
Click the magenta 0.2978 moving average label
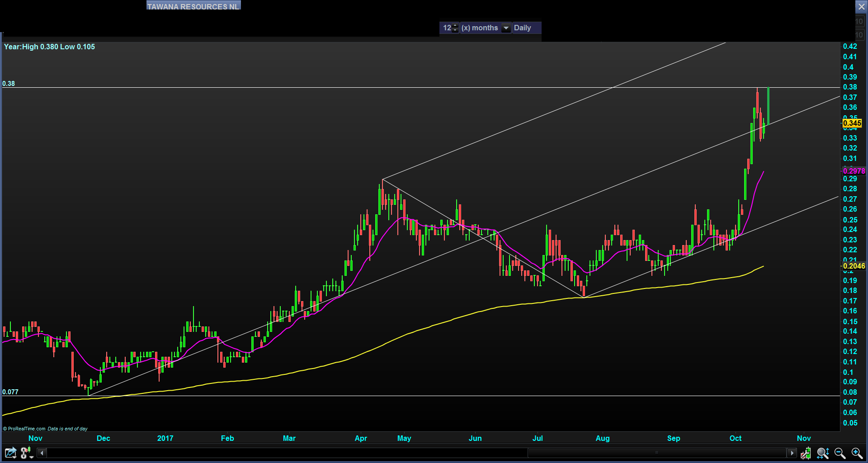[x=854, y=171]
